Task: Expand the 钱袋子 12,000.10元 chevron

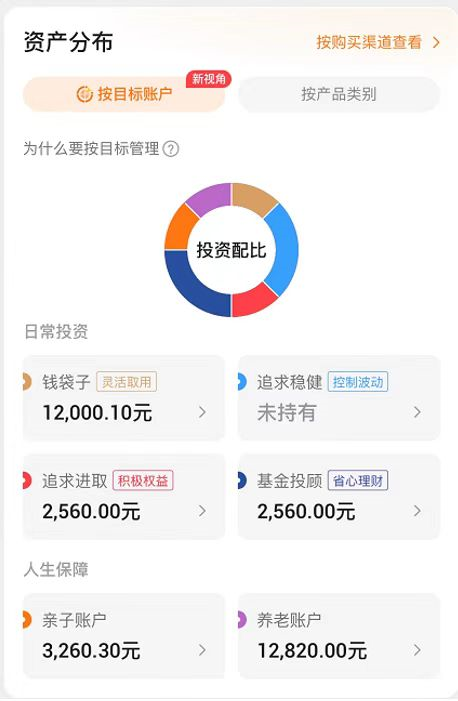Action: 203,412
